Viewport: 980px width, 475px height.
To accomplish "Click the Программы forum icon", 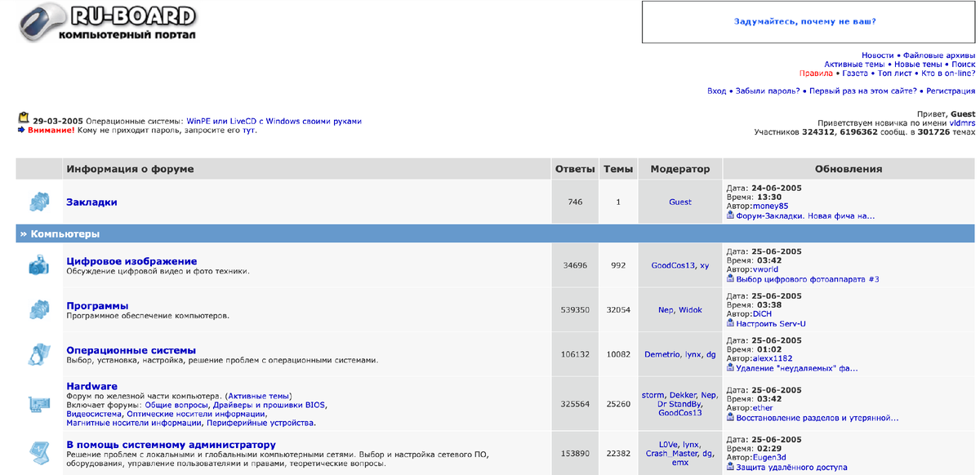I will tap(39, 310).
